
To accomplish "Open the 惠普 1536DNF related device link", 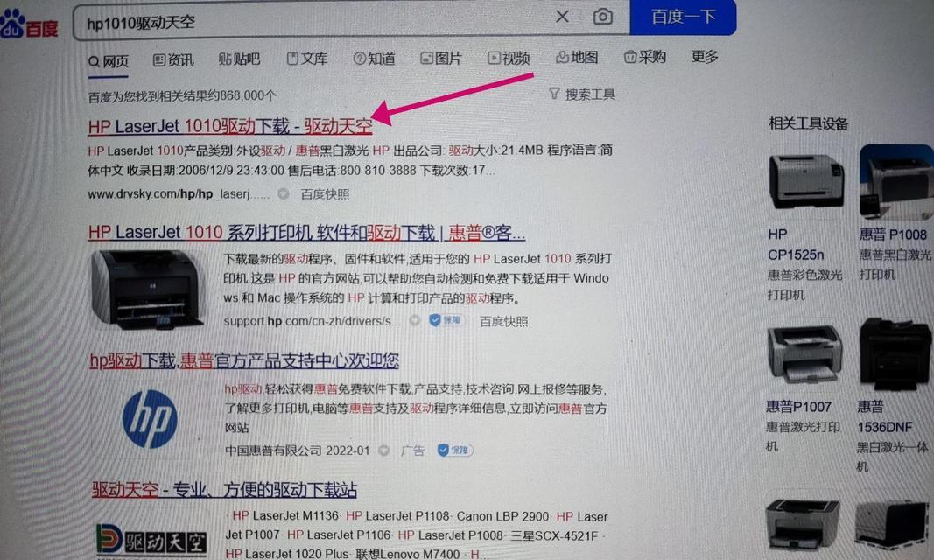I will click(885, 416).
